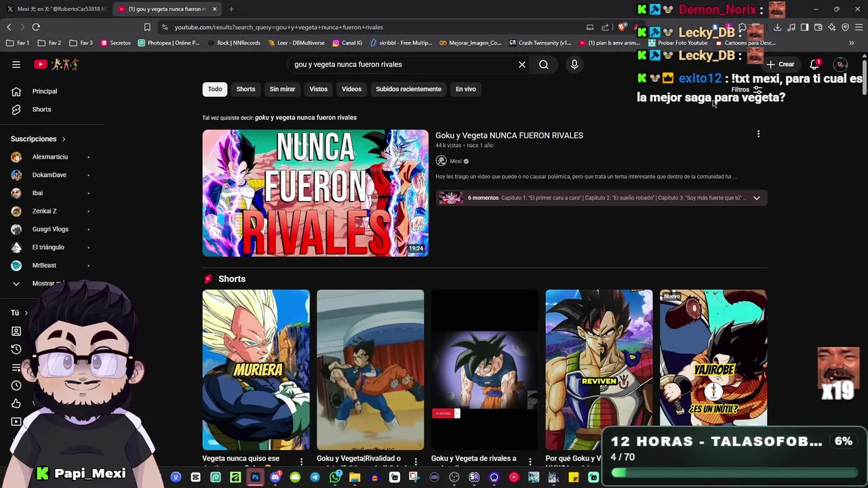
Task: Open Brave downloads icon
Action: 777,27
